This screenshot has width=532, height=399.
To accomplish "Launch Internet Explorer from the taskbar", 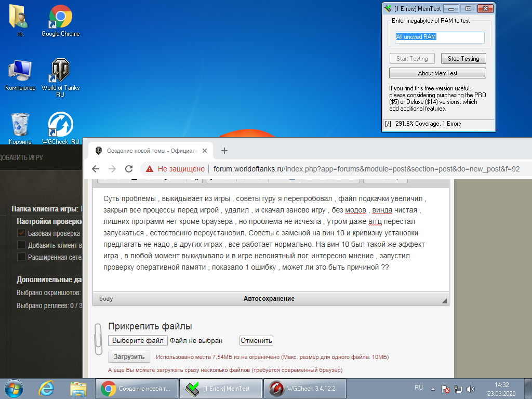I will [x=47, y=388].
